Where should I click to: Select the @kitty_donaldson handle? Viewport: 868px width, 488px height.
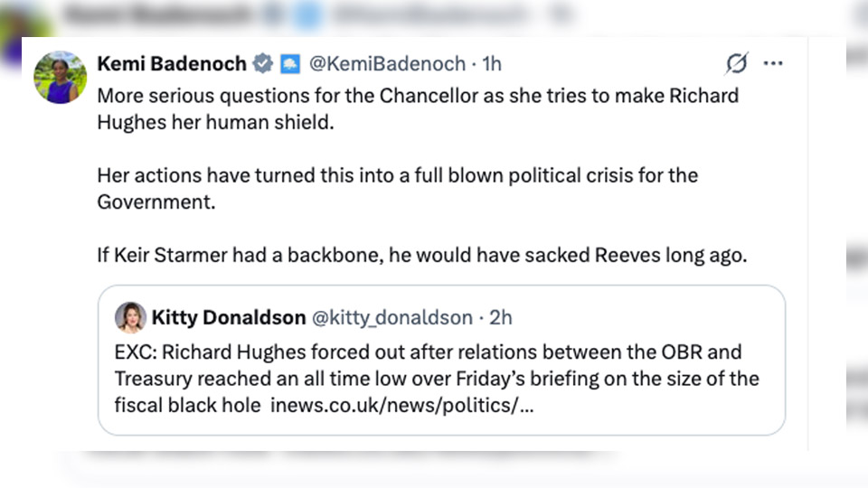point(392,317)
